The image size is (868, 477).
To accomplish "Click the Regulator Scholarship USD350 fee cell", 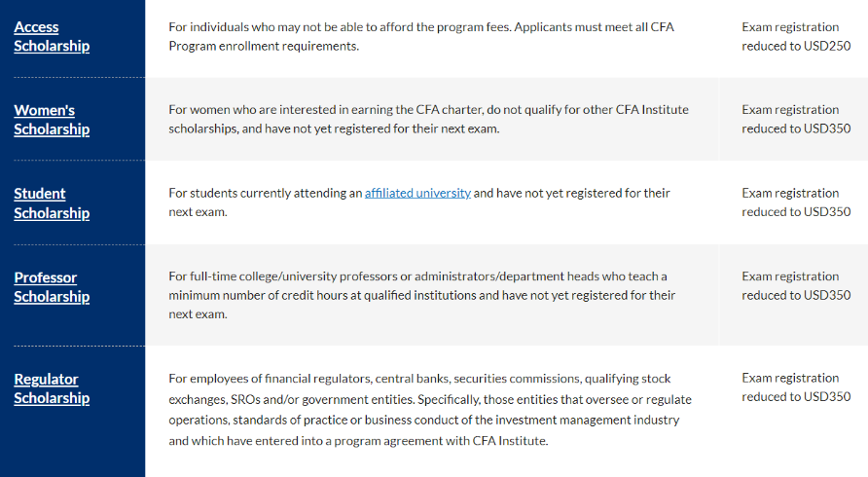I will coord(795,386).
